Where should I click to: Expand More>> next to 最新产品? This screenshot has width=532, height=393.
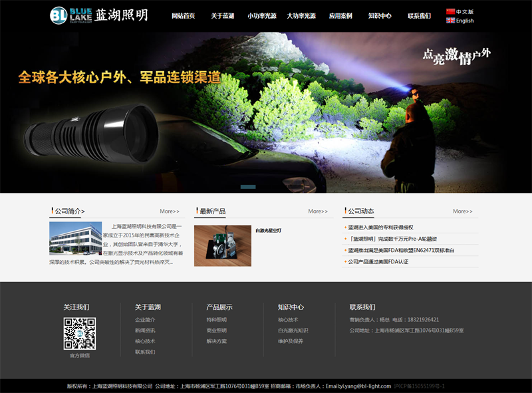(x=318, y=211)
